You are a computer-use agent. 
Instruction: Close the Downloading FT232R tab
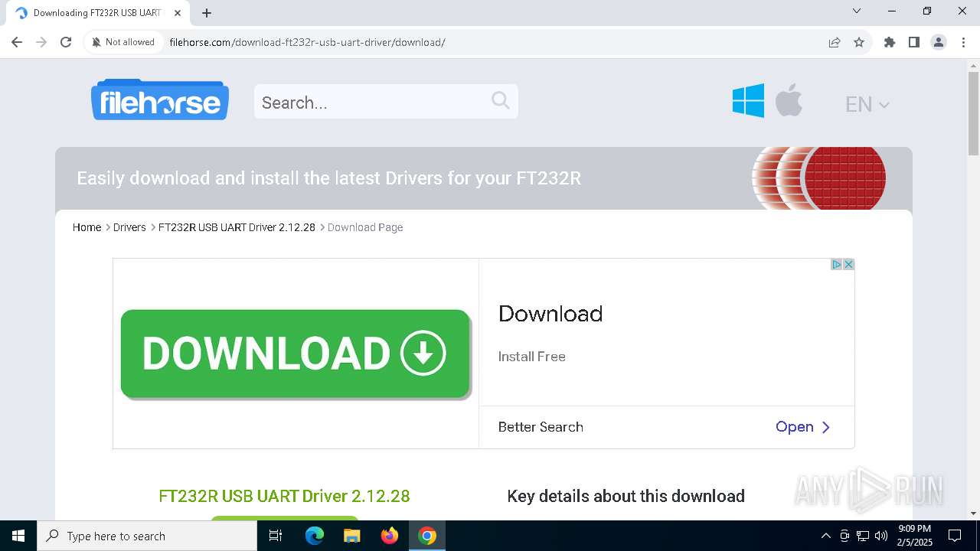(178, 13)
